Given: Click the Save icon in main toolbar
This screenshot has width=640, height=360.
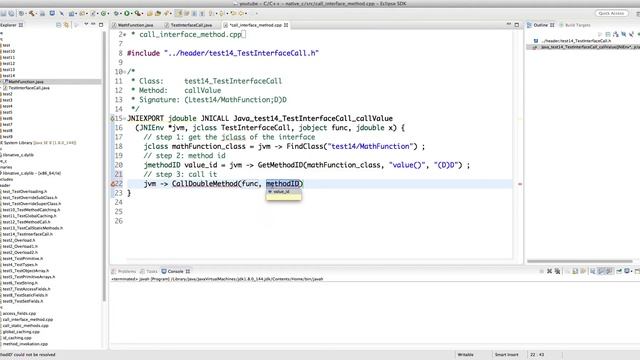Looking at the screenshot, I should point(3,13).
